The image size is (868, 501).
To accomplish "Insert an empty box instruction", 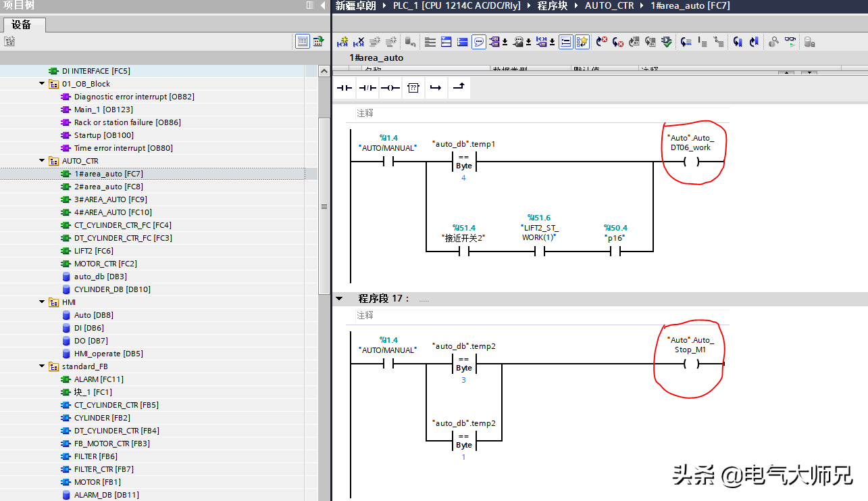I will [413, 88].
